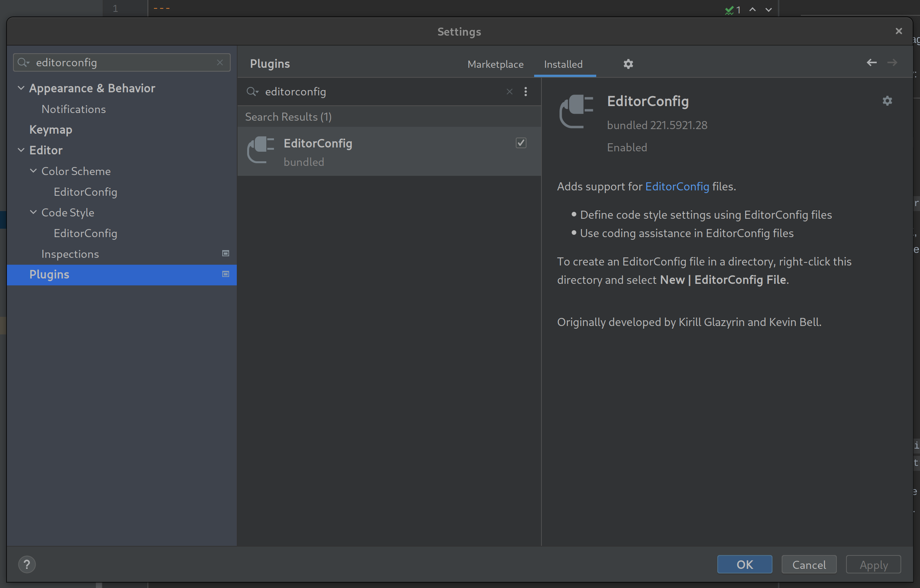
Task: Click the Cancel button
Action: click(x=808, y=565)
